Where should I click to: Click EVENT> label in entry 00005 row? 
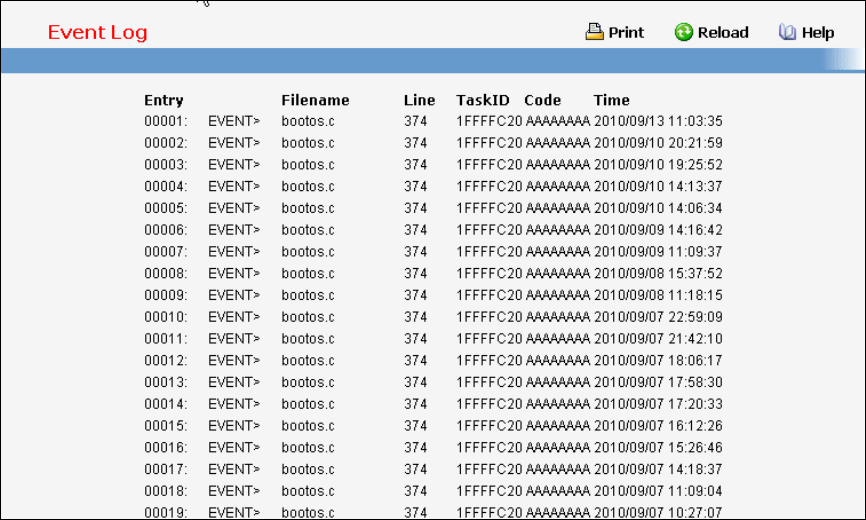(234, 208)
